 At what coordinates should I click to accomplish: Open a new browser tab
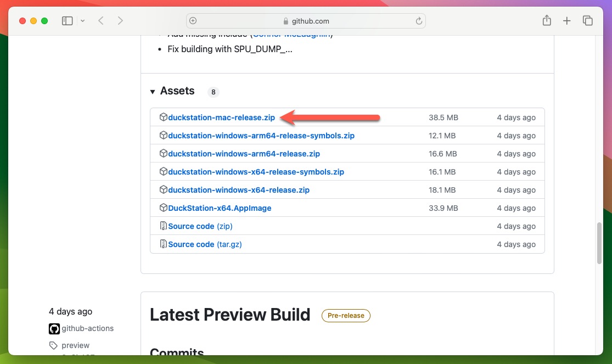567,20
